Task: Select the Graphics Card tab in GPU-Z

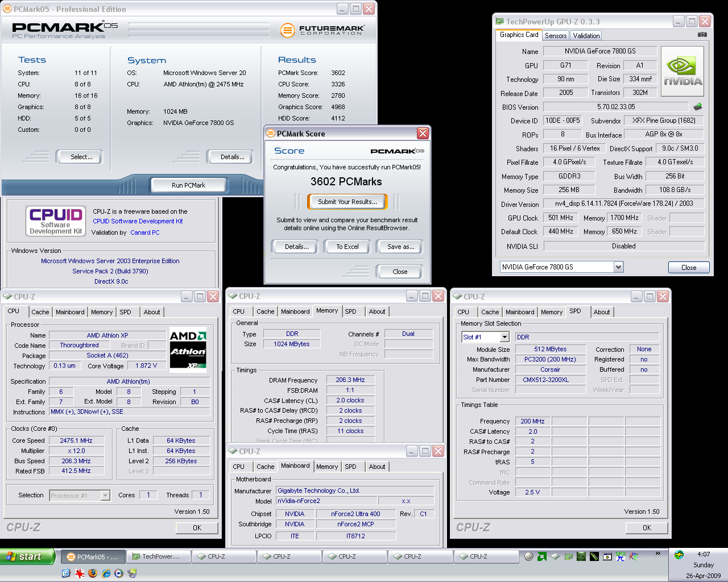Action: tap(519, 35)
